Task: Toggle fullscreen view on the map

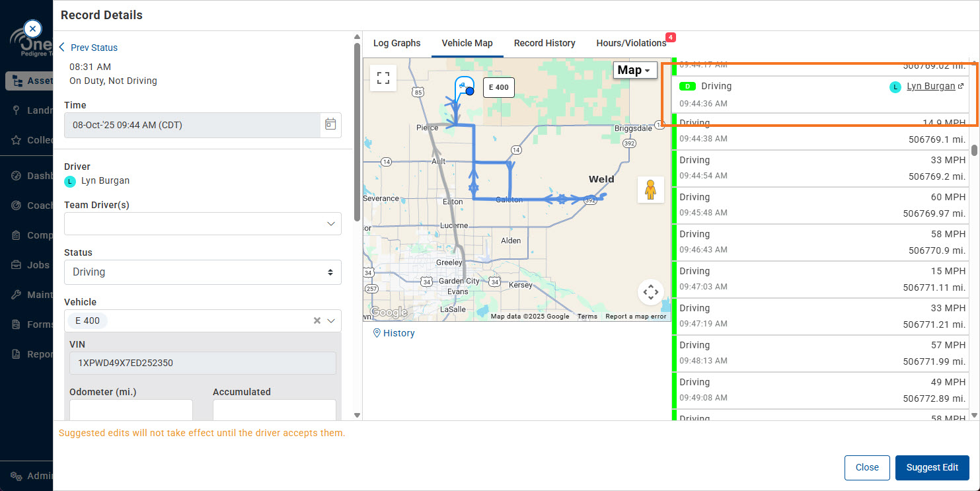Action: [x=383, y=78]
